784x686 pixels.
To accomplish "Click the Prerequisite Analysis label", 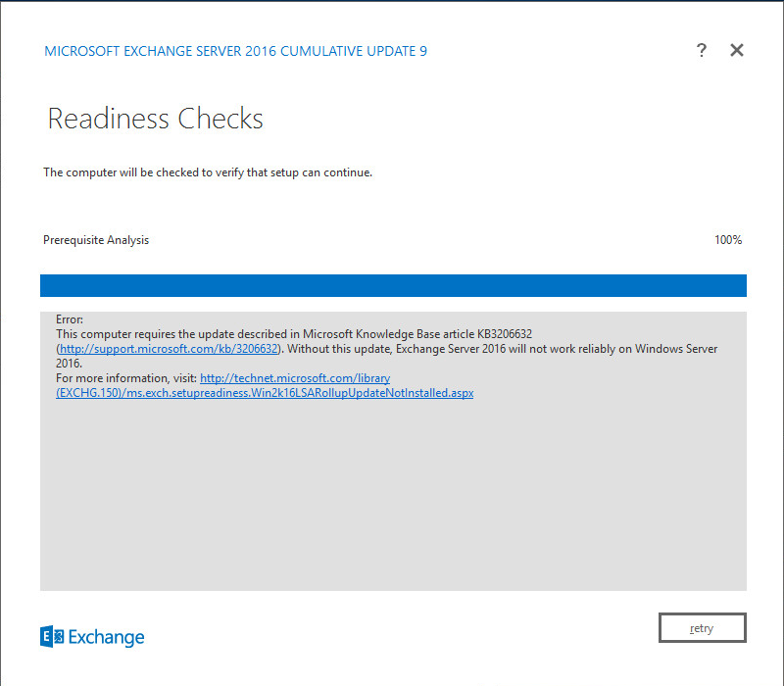I will click(96, 240).
